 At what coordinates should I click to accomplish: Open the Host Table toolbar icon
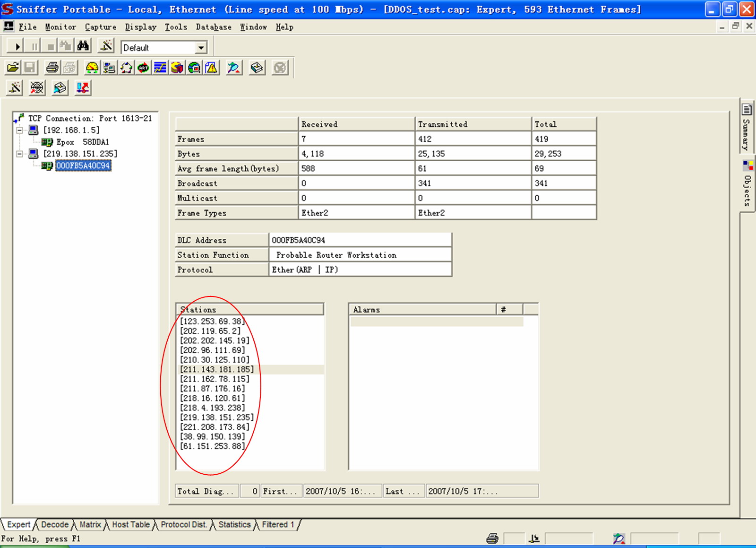109,68
